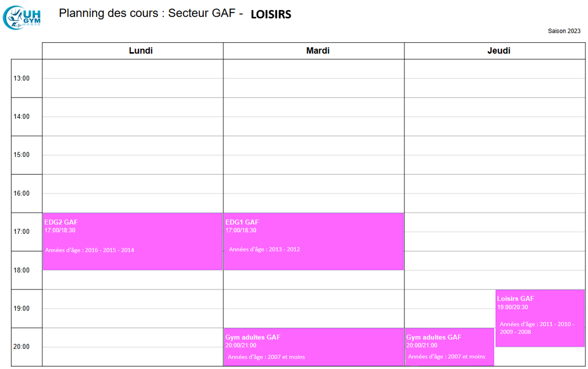Select the Jeudi column header
The height and width of the screenshot is (369, 588).
(x=499, y=51)
